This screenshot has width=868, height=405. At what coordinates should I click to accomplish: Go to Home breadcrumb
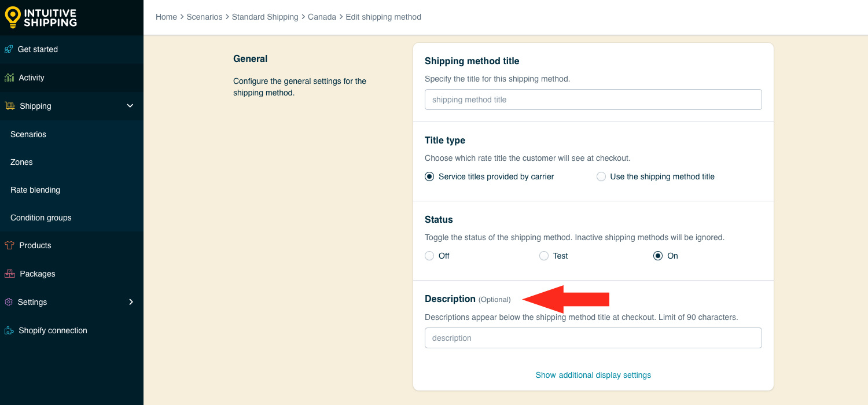coord(166,17)
